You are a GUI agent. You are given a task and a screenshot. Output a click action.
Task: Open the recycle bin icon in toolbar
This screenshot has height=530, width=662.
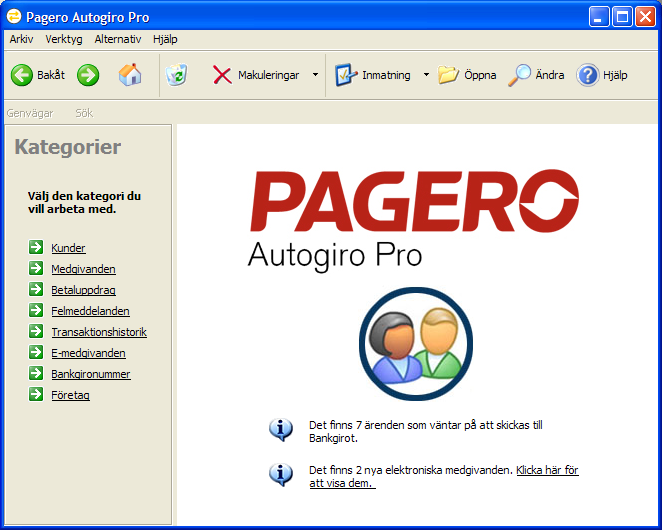point(176,75)
